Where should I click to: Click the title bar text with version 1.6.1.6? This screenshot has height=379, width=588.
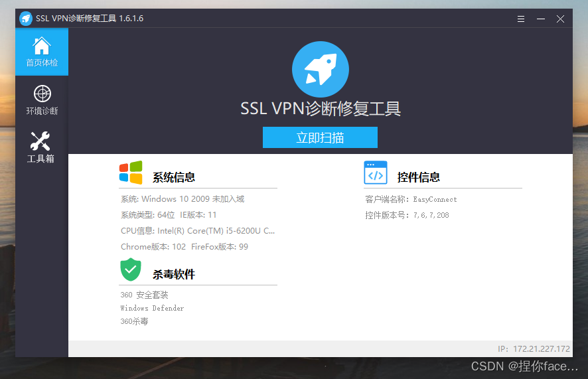pos(90,19)
